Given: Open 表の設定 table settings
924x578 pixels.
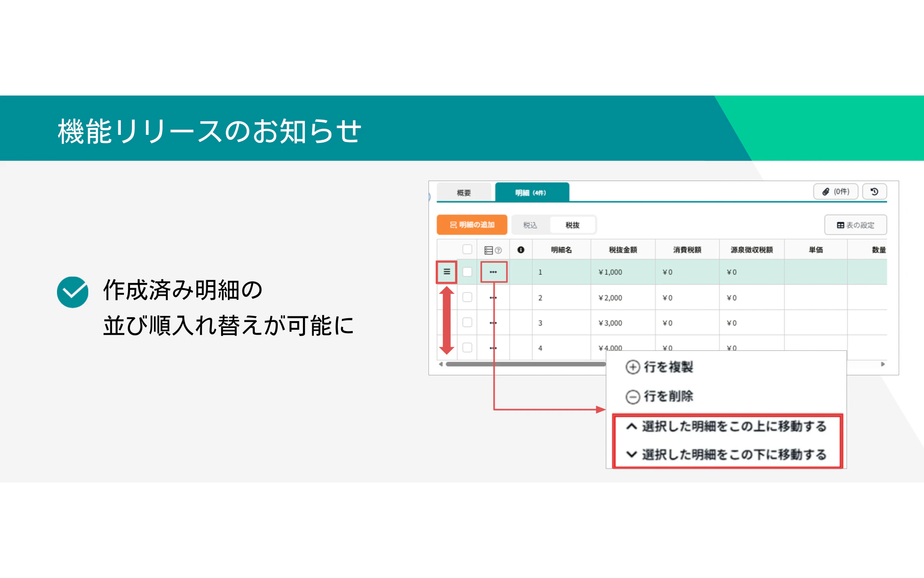Looking at the screenshot, I should click(855, 225).
